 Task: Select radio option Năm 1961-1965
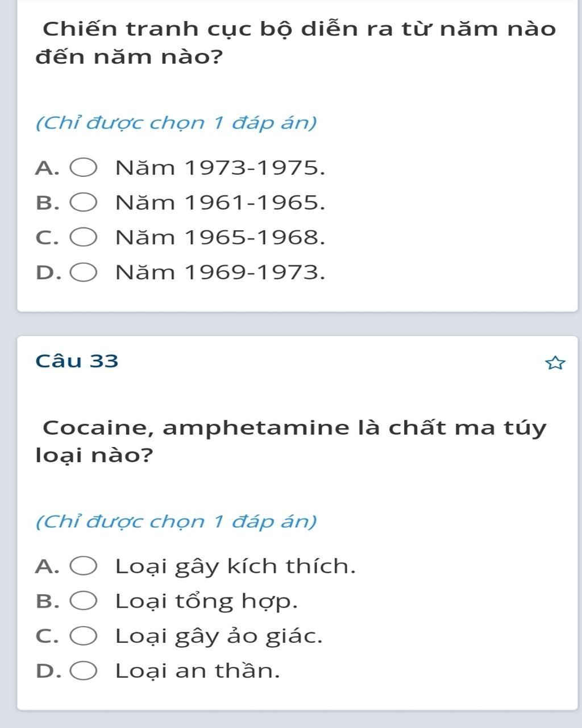pyautogui.click(x=84, y=203)
